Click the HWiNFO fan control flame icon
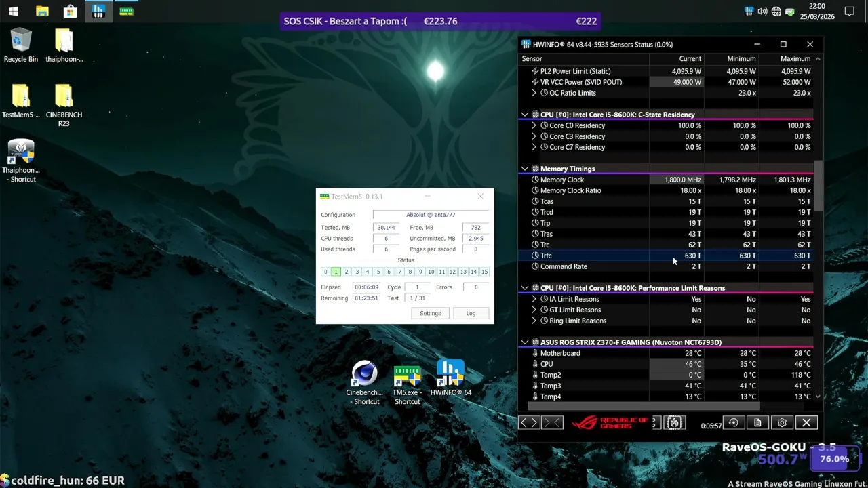 click(674, 422)
